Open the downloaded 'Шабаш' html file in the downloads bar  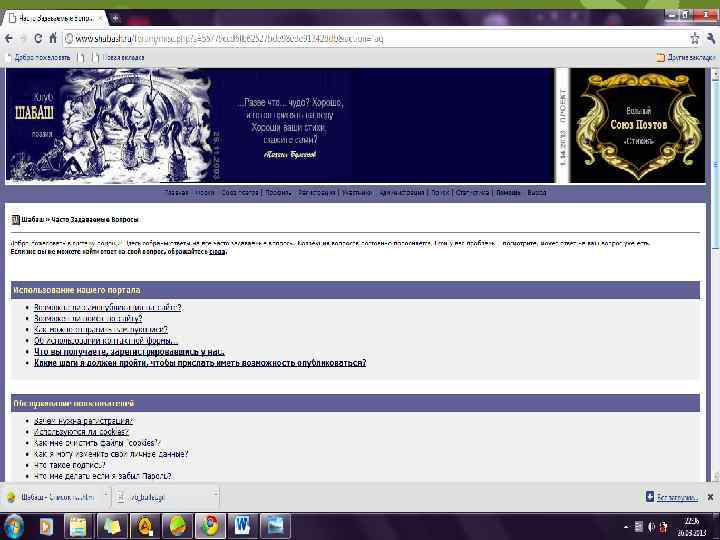click(x=51, y=497)
